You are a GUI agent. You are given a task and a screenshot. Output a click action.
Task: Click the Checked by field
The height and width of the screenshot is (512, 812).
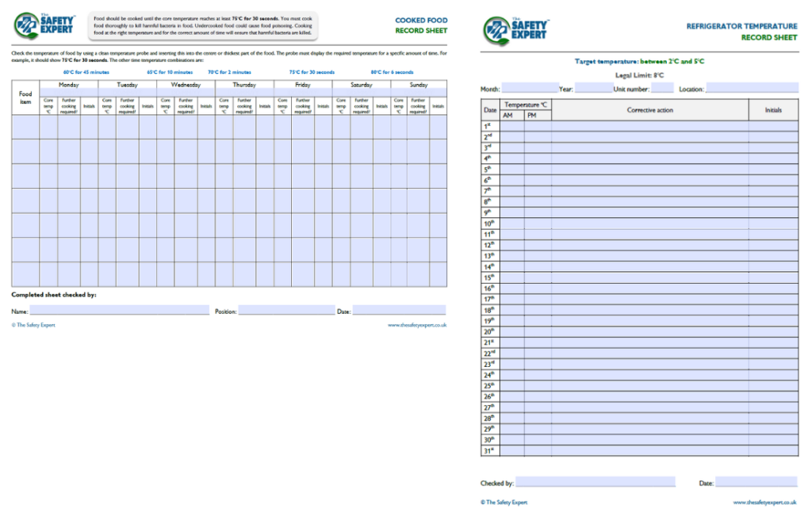pyautogui.click(x=596, y=483)
